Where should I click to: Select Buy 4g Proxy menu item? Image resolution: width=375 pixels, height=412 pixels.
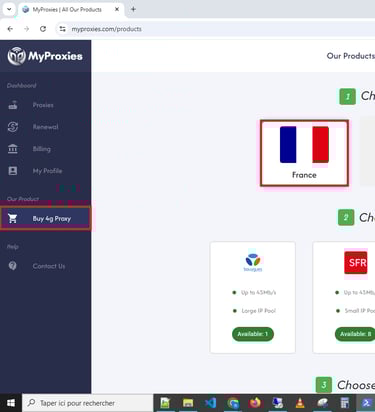(46, 219)
